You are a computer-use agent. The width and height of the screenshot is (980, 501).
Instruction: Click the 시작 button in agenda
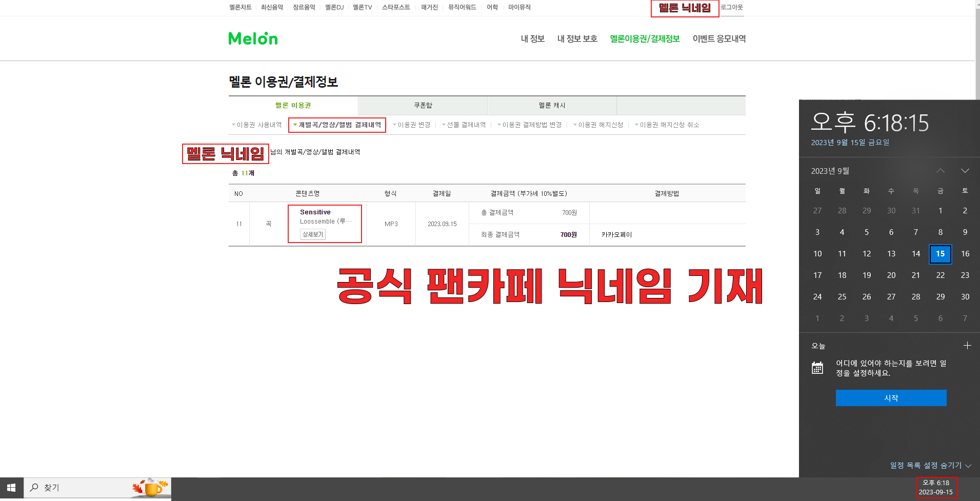(891, 398)
